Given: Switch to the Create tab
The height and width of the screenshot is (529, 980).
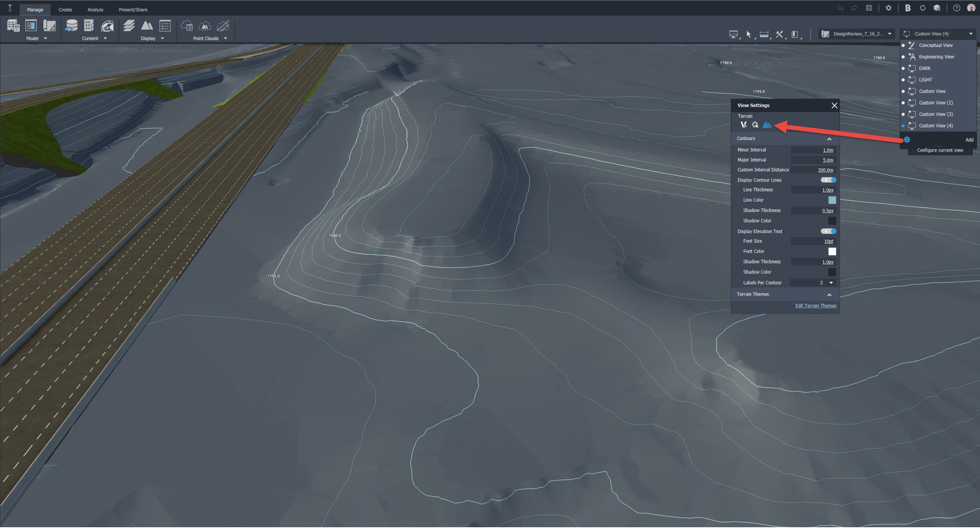Looking at the screenshot, I should click(65, 10).
